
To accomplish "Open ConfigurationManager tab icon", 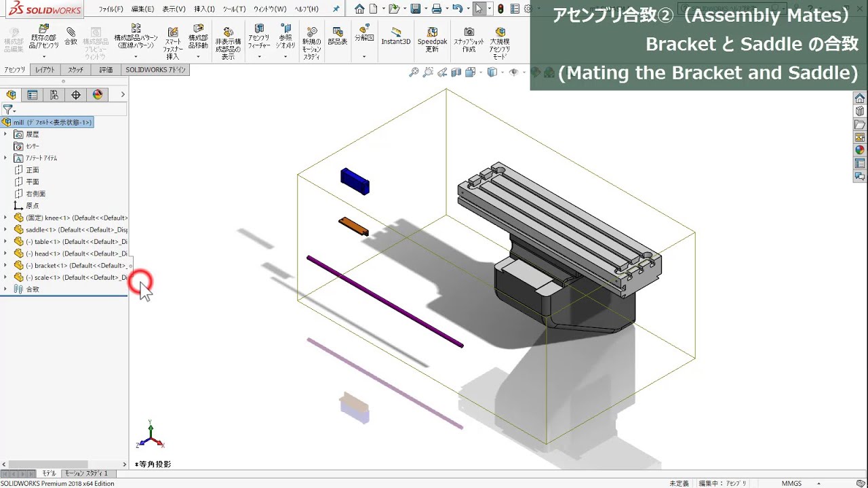I will tap(54, 95).
